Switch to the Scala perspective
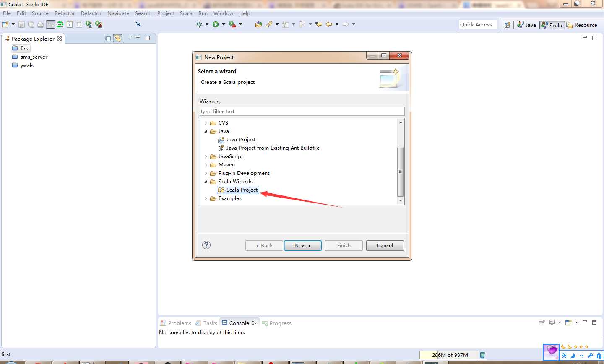This screenshot has width=604, height=364. click(552, 25)
